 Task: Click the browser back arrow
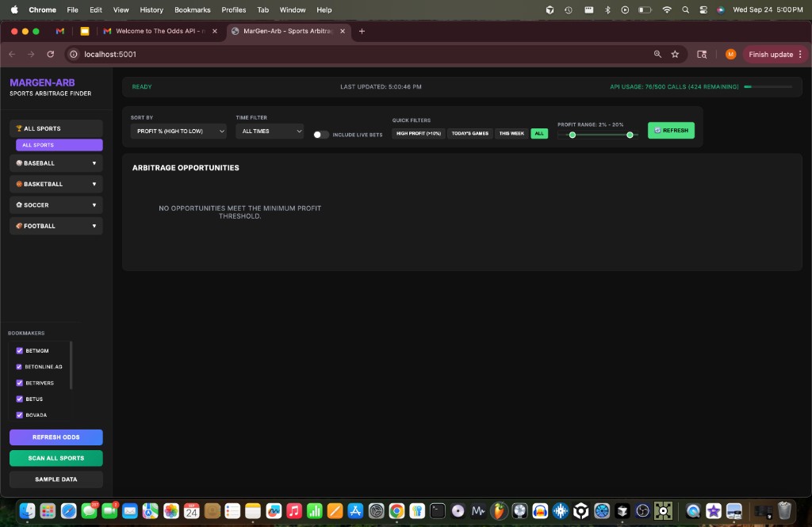(13, 54)
